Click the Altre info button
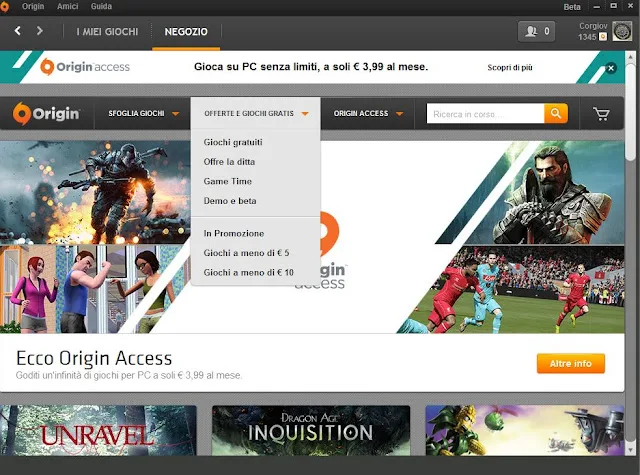Screen dimensions: 640x475 [570, 364]
